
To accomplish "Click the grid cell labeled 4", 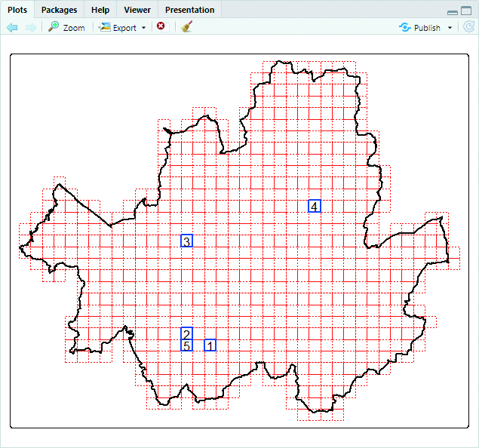I will pos(315,206).
